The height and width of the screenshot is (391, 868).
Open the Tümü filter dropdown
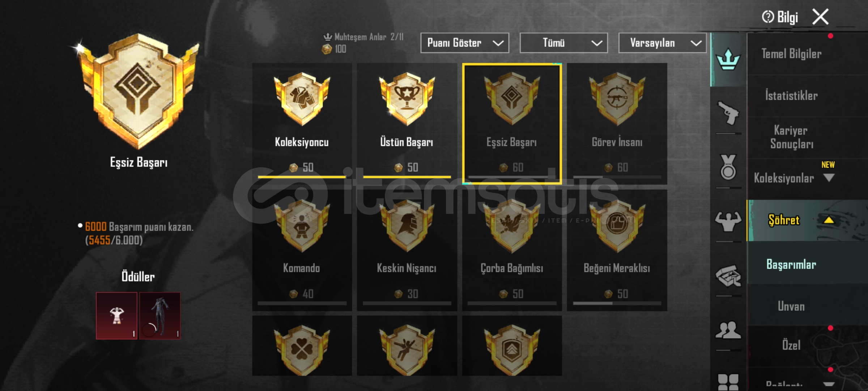coord(563,43)
